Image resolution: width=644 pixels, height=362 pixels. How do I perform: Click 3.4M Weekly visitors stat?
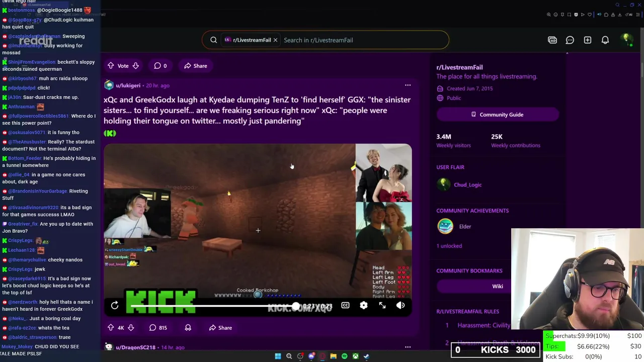(453, 141)
